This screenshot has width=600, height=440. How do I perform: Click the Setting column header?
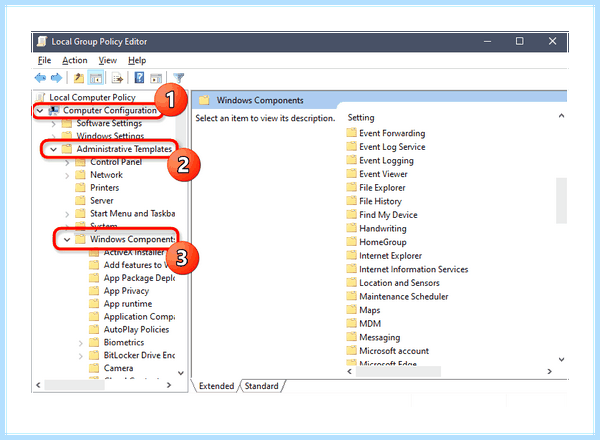pos(361,117)
